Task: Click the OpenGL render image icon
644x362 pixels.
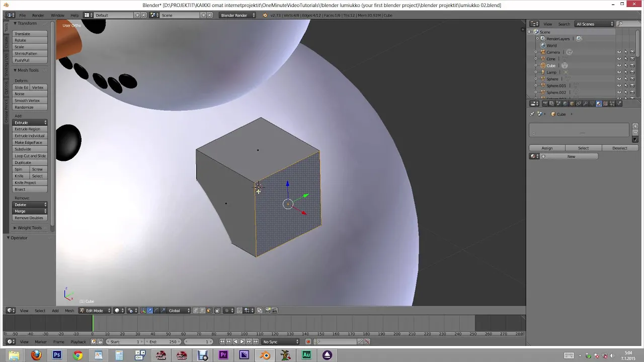Action: tap(268, 311)
